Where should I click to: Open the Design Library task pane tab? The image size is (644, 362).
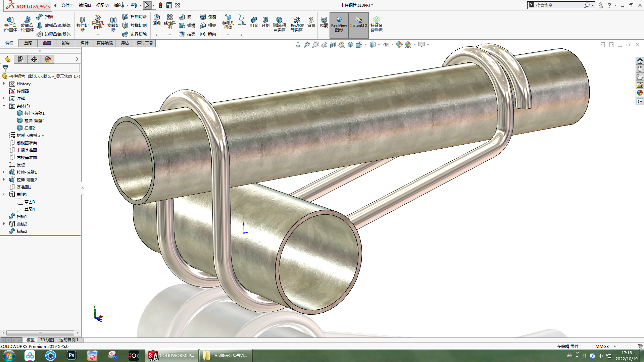(640, 69)
